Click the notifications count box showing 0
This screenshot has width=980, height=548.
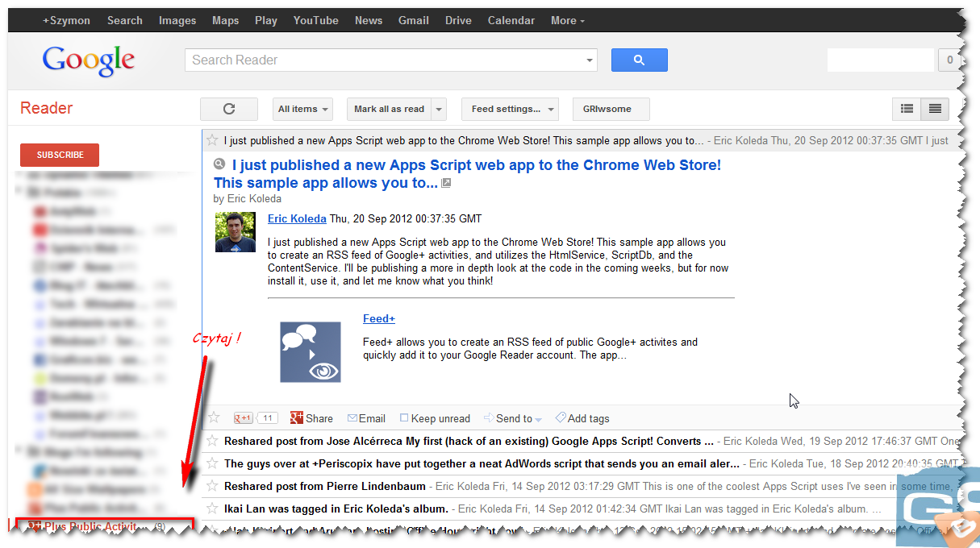[949, 60]
